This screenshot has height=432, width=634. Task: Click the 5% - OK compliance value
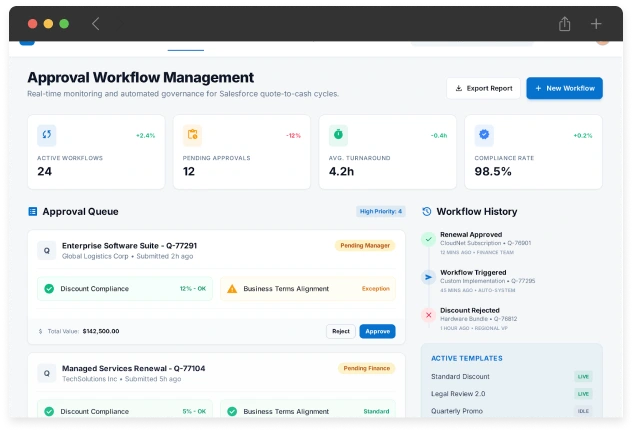tap(194, 411)
